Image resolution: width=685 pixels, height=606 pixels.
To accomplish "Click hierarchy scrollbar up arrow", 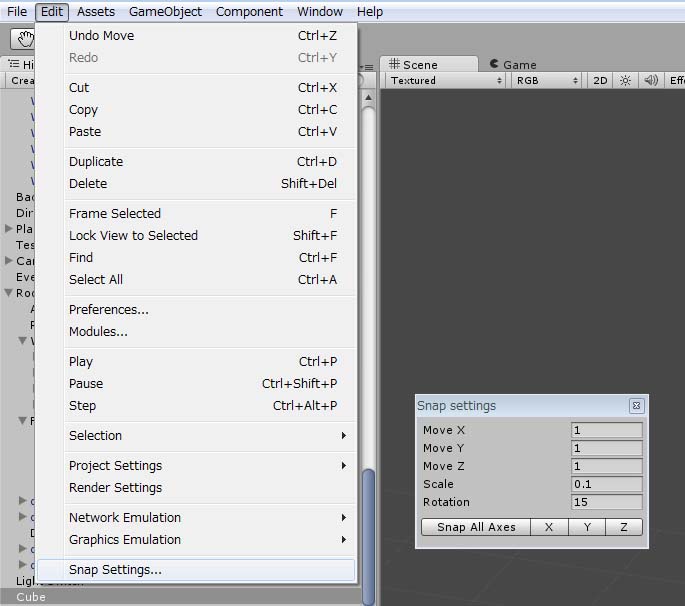I will pyautogui.click(x=368, y=97).
